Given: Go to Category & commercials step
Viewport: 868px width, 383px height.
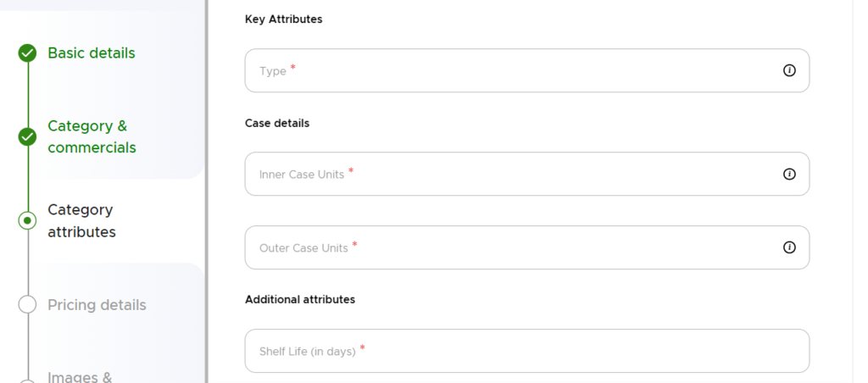Looking at the screenshot, I should pyautogui.click(x=91, y=136).
